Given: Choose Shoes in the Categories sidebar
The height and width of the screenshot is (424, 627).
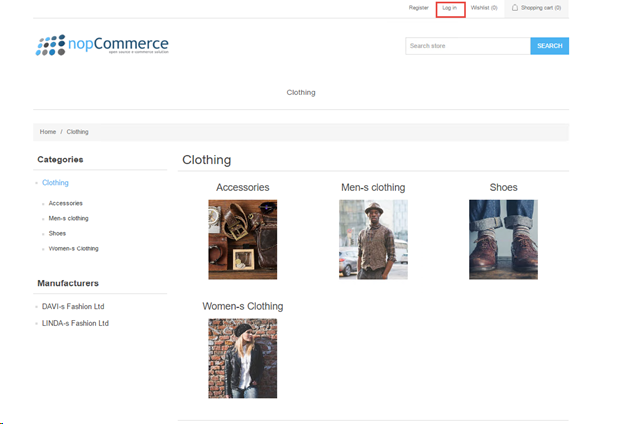Looking at the screenshot, I should point(57,233).
